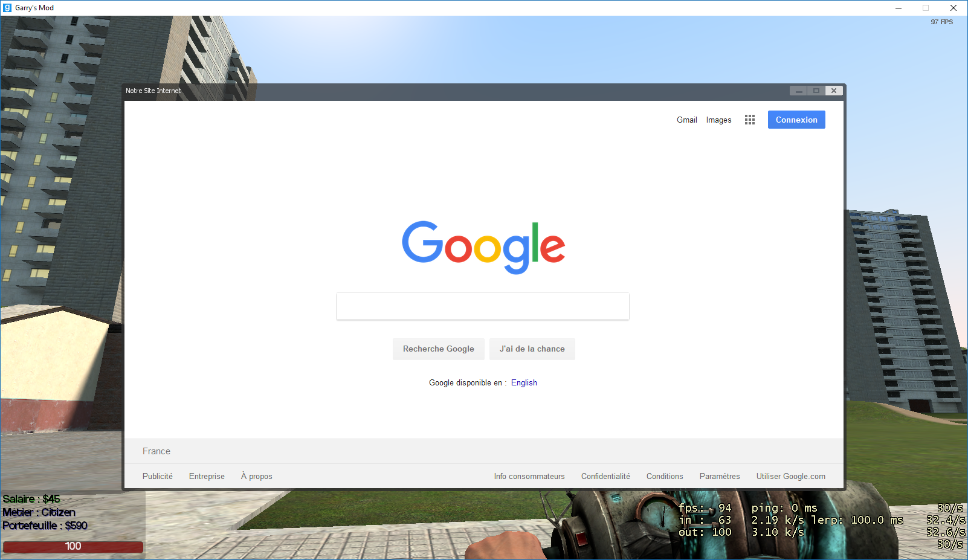The height and width of the screenshot is (560, 968).
Task: Open the Images link
Action: tap(718, 120)
